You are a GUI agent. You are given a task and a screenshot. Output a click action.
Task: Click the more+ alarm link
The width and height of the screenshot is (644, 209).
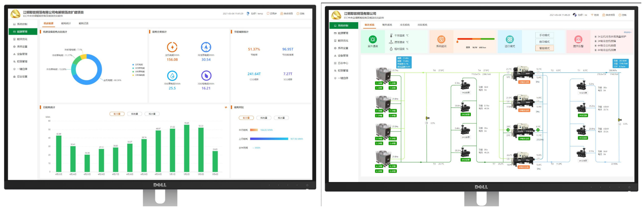pyautogui.click(x=628, y=32)
